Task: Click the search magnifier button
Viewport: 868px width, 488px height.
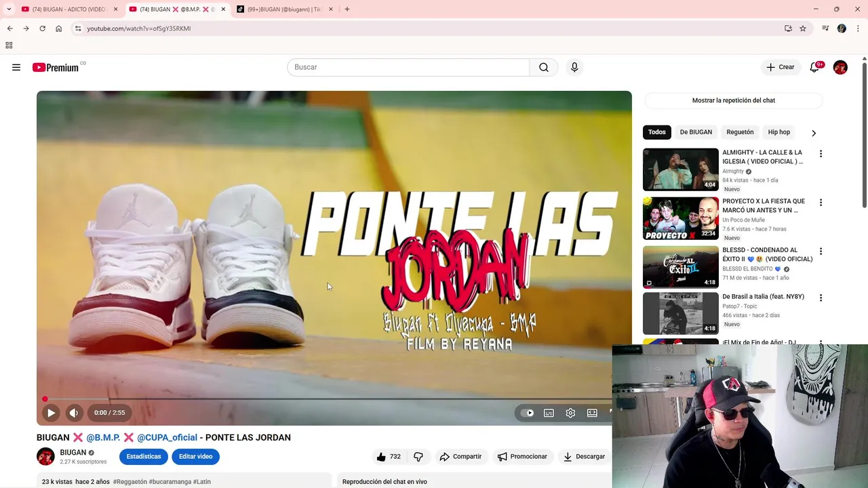Action: (544, 67)
